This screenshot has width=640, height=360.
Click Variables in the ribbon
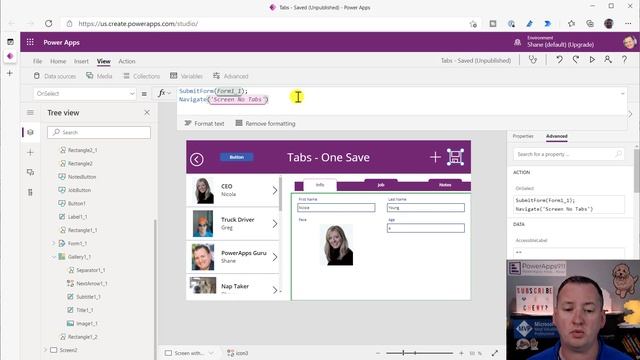[x=186, y=76]
